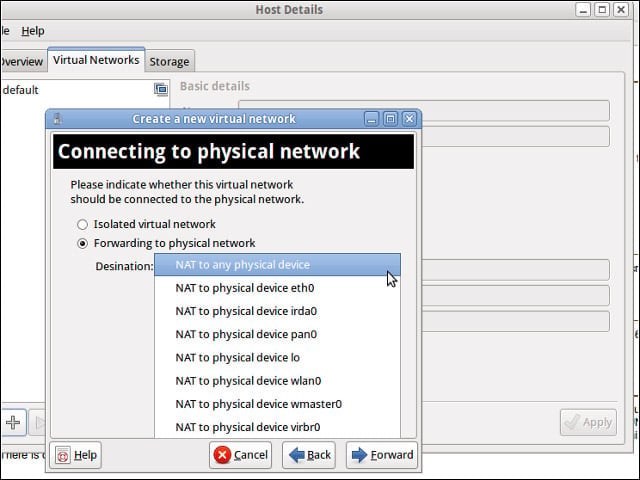Maximize the Host Details window

[602, 9]
